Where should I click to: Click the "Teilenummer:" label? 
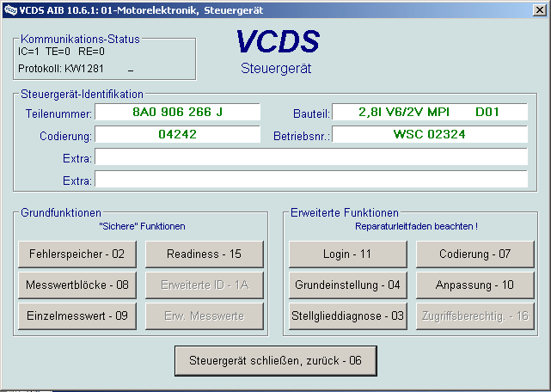coord(58,114)
